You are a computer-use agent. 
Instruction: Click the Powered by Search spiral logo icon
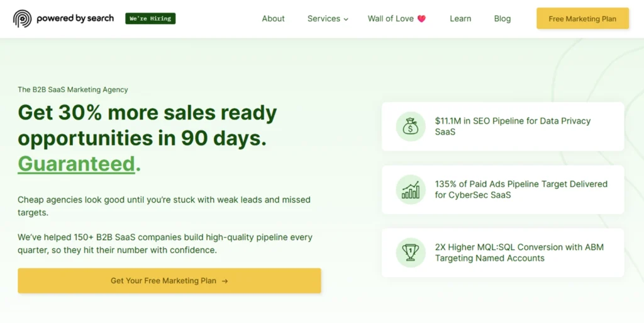tap(22, 19)
